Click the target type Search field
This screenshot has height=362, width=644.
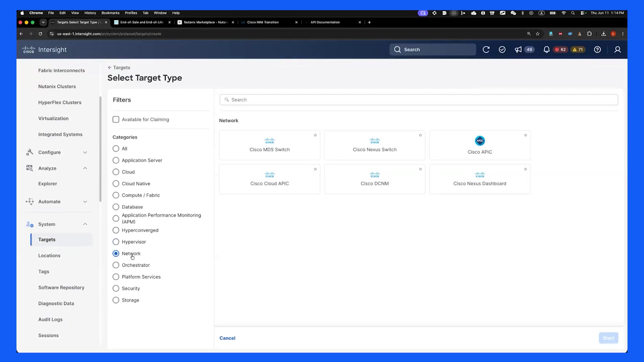419,100
